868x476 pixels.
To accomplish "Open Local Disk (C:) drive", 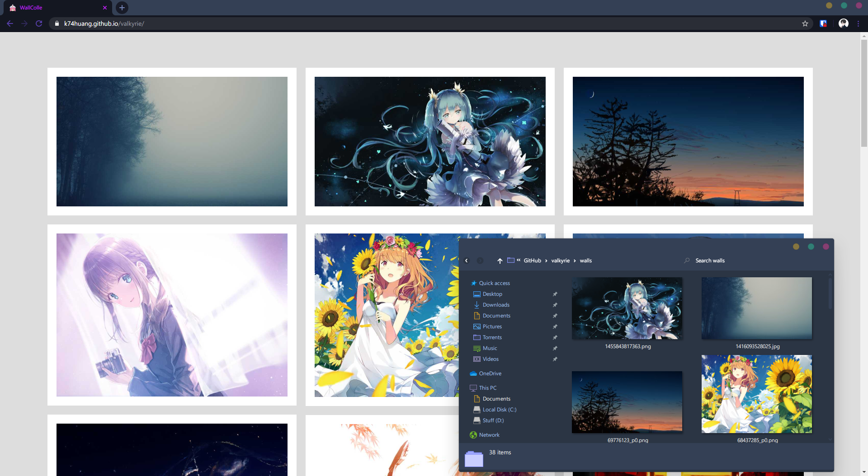I will [x=499, y=410].
